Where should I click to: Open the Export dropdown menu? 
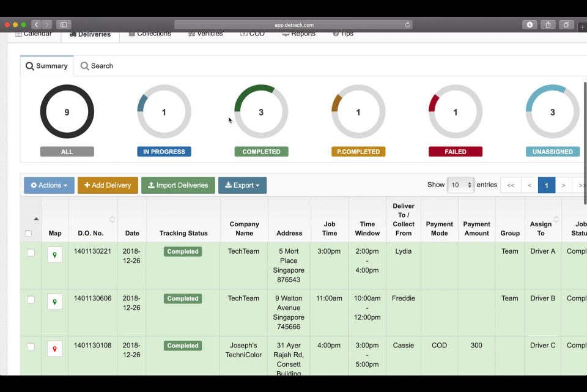(x=242, y=185)
